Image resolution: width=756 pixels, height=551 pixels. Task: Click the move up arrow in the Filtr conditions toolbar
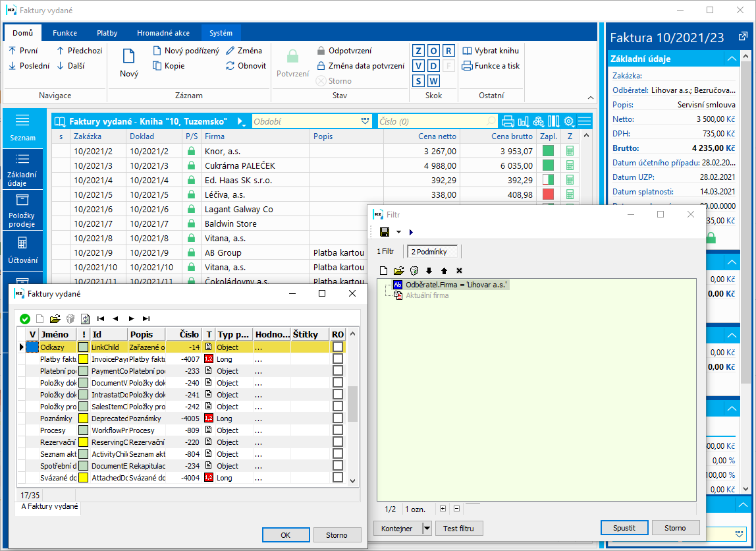(x=444, y=271)
